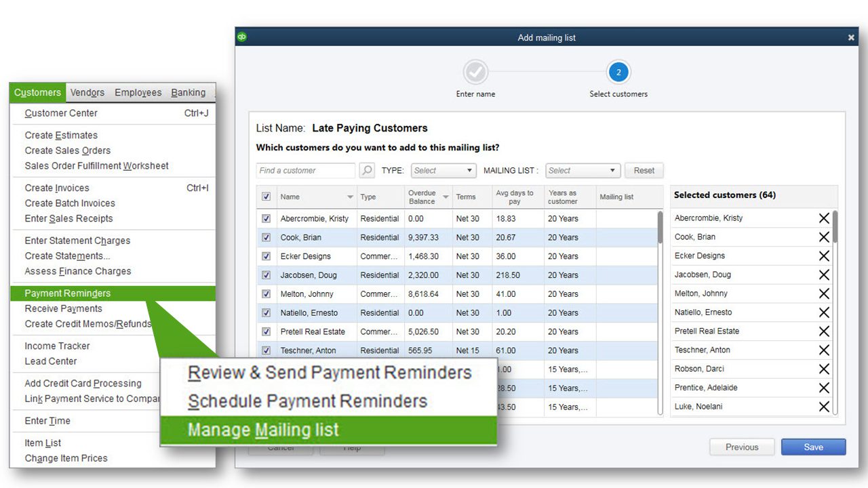Remove Pretell Real Estate from selection

pyautogui.click(x=824, y=331)
